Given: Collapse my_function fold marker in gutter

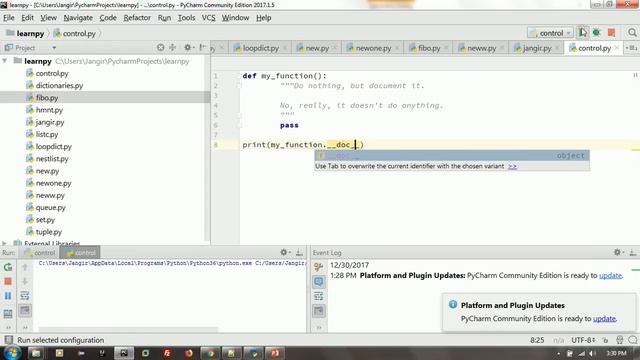Looking at the screenshot, I should pos(240,76).
